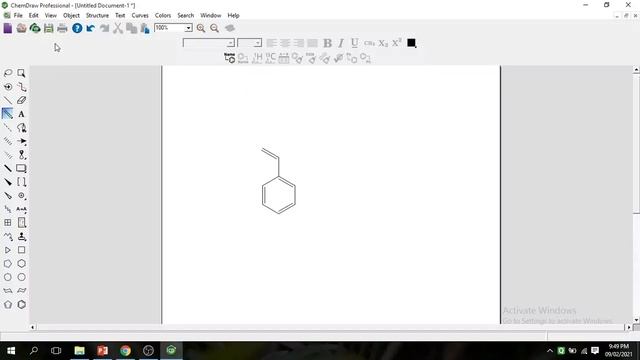Select the Chemical Symbols tool

coord(21,196)
